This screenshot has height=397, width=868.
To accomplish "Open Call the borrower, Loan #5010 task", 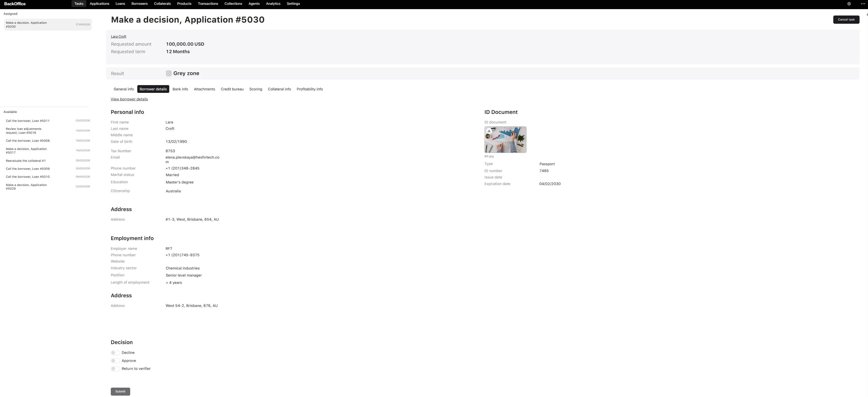I will (x=48, y=177).
